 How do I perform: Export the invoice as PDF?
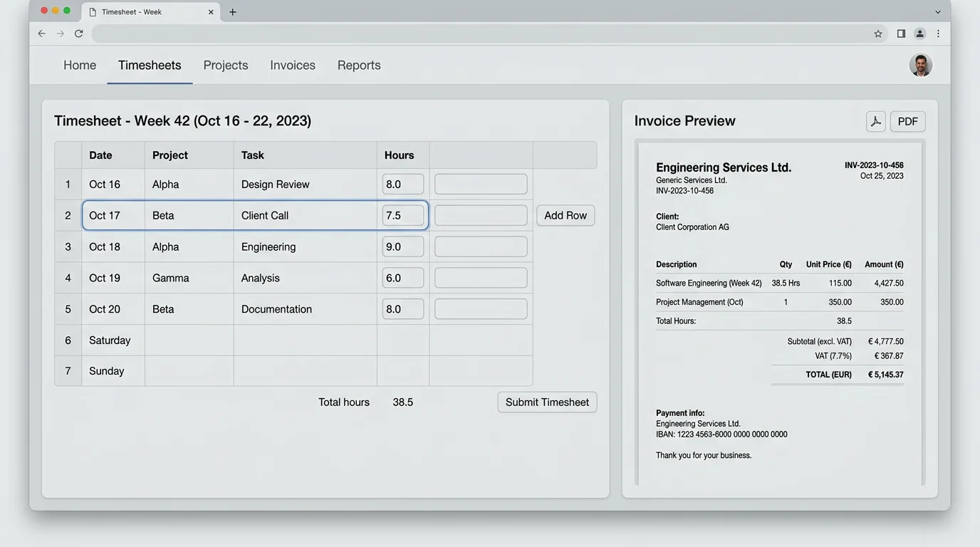coord(907,121)
